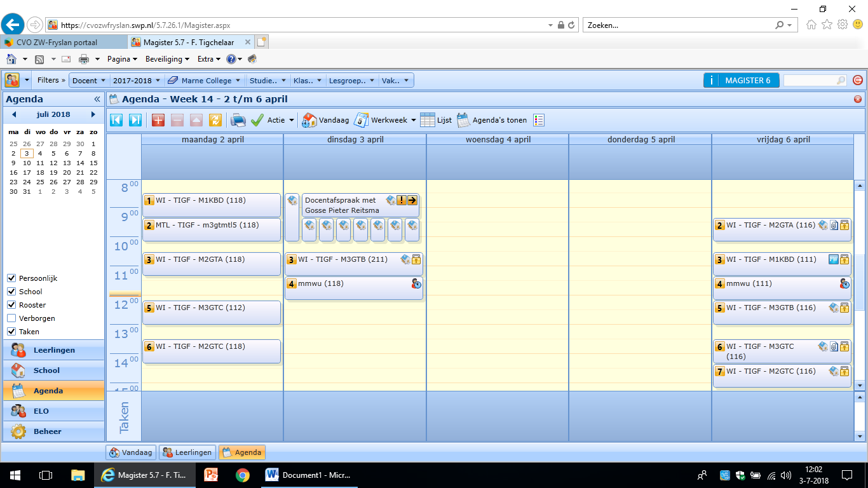Open the legend icon right of Agenda's tonen
Screen dimensions: 868x488
pos(539,120)
